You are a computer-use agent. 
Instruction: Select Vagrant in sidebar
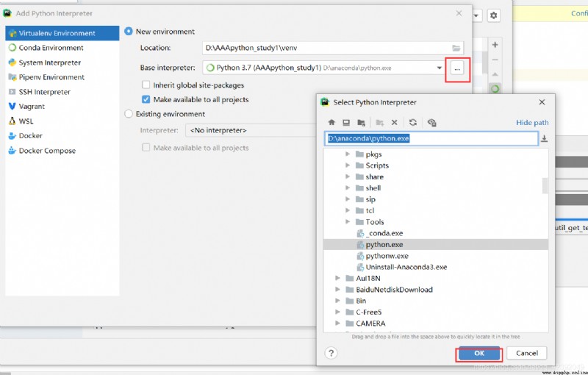62,107
